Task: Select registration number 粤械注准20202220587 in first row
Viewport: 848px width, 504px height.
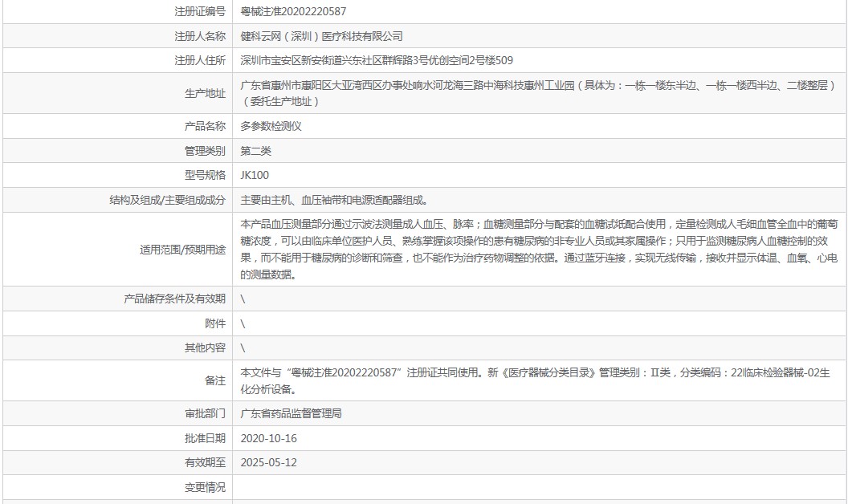Action: point(293,11)
